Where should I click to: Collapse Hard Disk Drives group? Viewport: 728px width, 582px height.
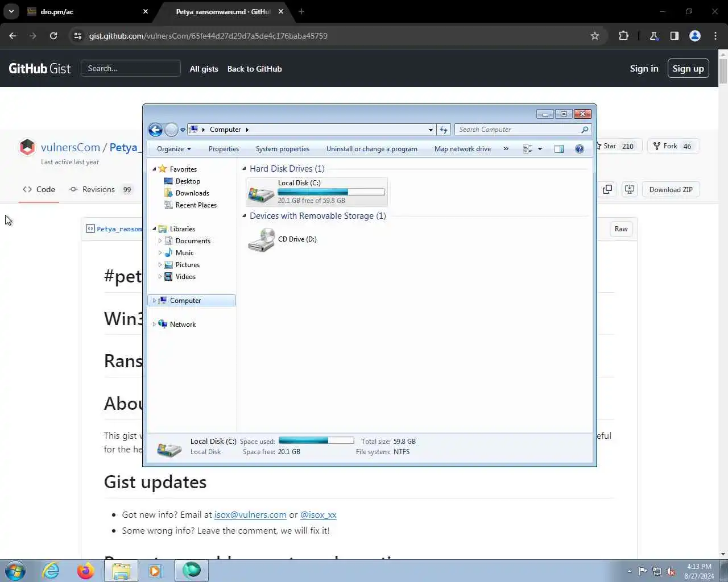(x=245, y=169)
